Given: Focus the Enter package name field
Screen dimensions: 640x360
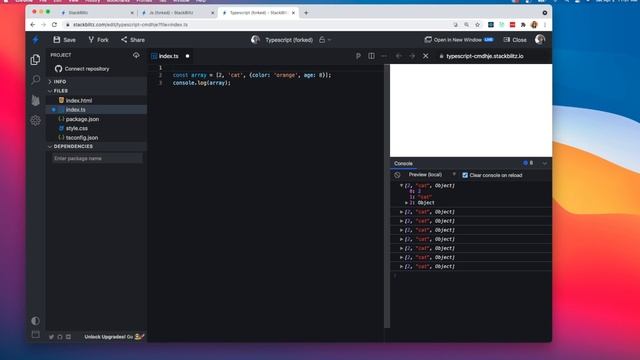Looking at the screenshot, I should click(97, 158).
